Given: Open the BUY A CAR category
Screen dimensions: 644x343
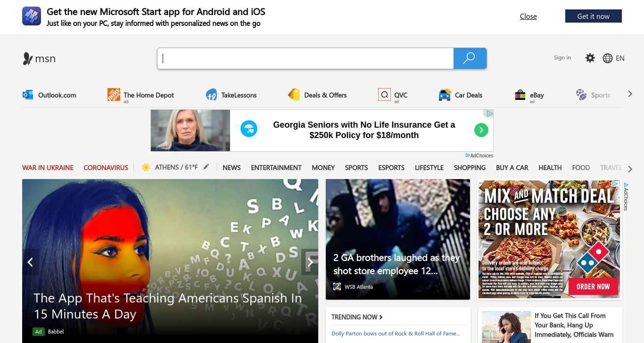Looking at the screenshot, I should pyautogui.click(x=512, y=168).
